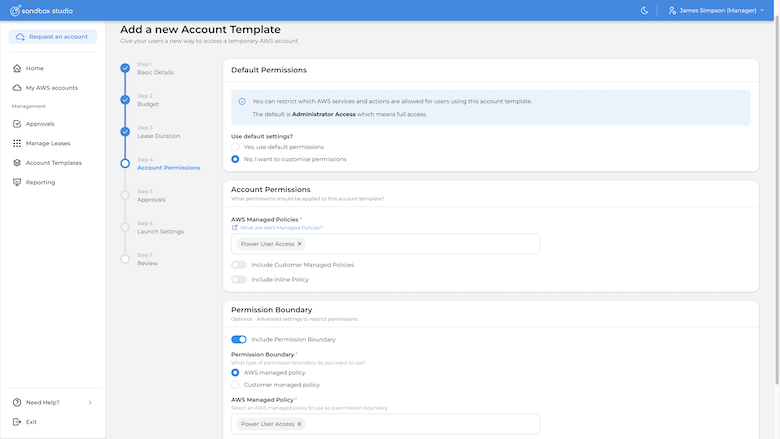
Task: Click the Need Help question mark icon
Action: (17, 402)
